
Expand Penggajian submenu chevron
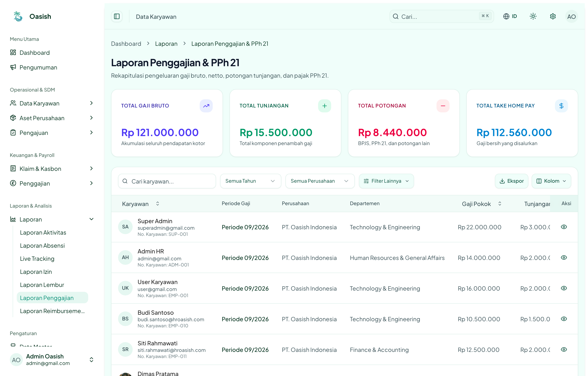[x=91, y=183]
